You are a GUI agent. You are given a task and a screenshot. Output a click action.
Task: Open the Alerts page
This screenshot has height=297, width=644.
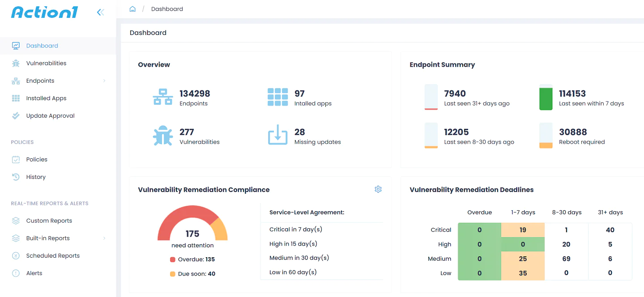tap(34, 273)
